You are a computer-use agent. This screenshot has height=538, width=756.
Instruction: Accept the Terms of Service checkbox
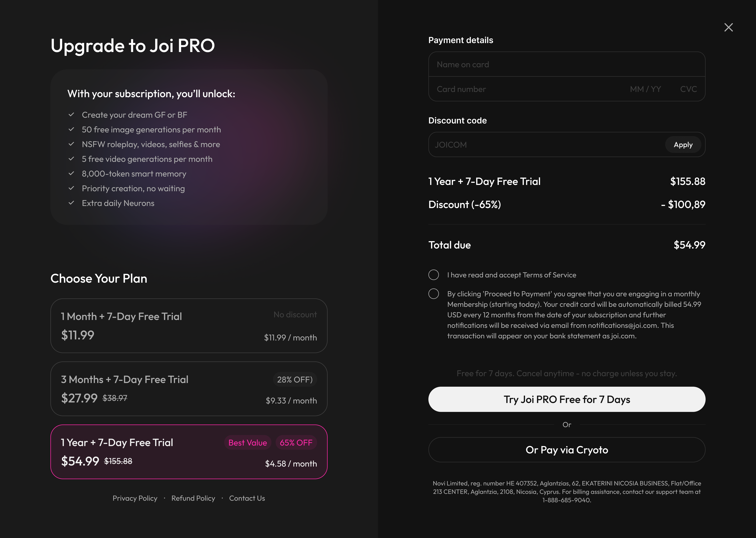(x=433, y=275)
